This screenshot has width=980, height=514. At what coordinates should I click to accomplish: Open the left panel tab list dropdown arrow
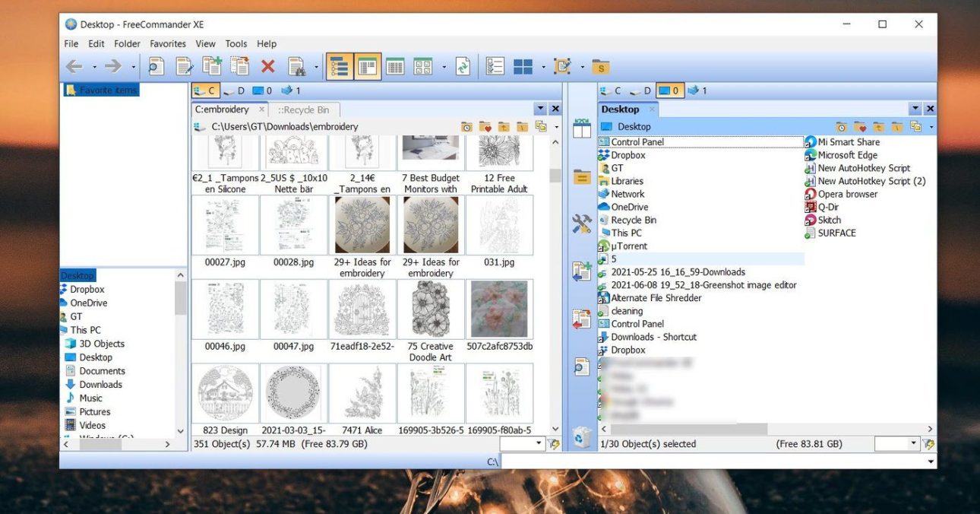point(540,109)
